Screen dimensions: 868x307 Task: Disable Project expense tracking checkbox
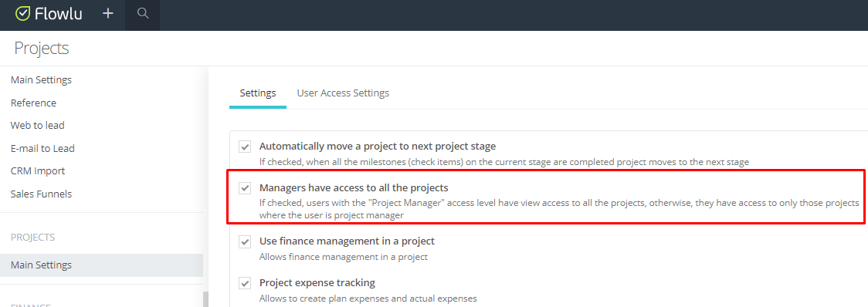click(245, 283)
